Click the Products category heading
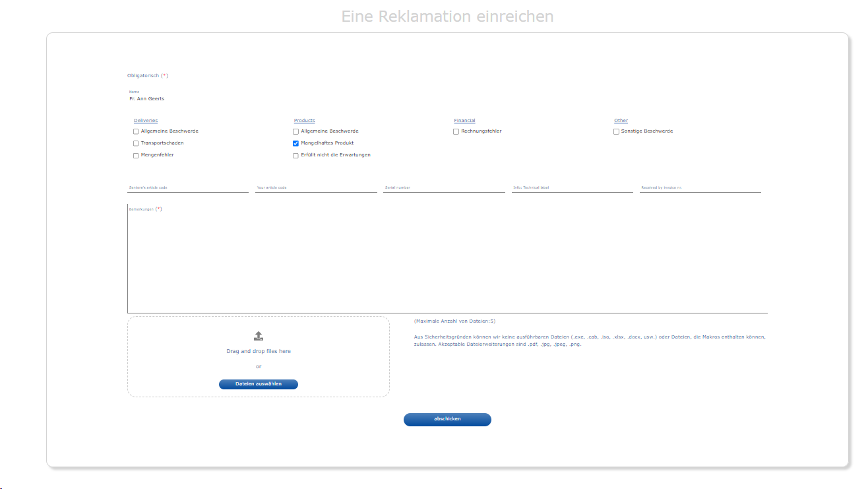Screen dimensions: 868x489 click(304, 121)
